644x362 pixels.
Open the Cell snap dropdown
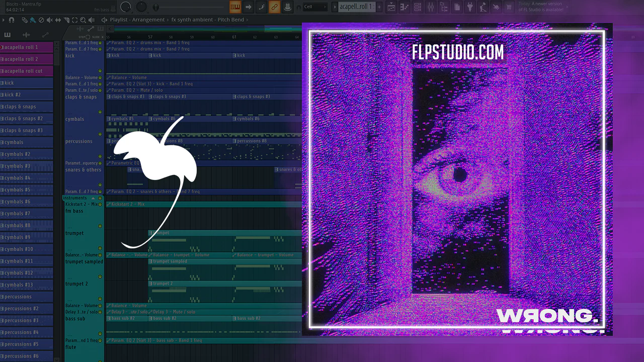tap(315, 7)
